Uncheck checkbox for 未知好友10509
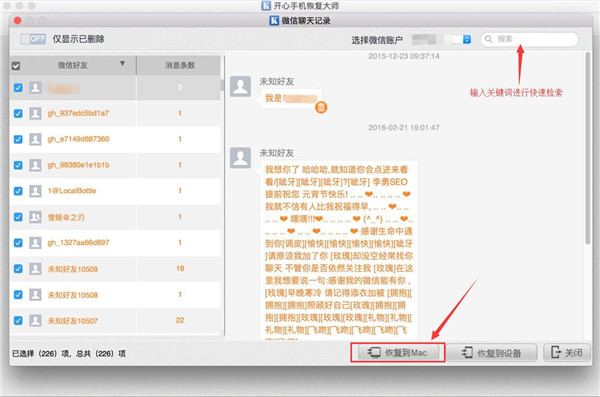The width and height of the screenshot is (600, 397). point(18,269)
